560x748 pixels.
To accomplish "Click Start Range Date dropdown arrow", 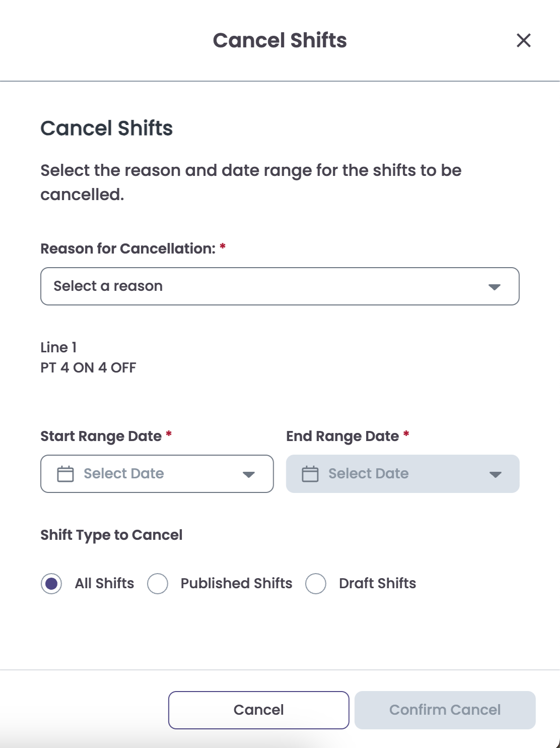I will pyautogui.click(x=248, y=474).
